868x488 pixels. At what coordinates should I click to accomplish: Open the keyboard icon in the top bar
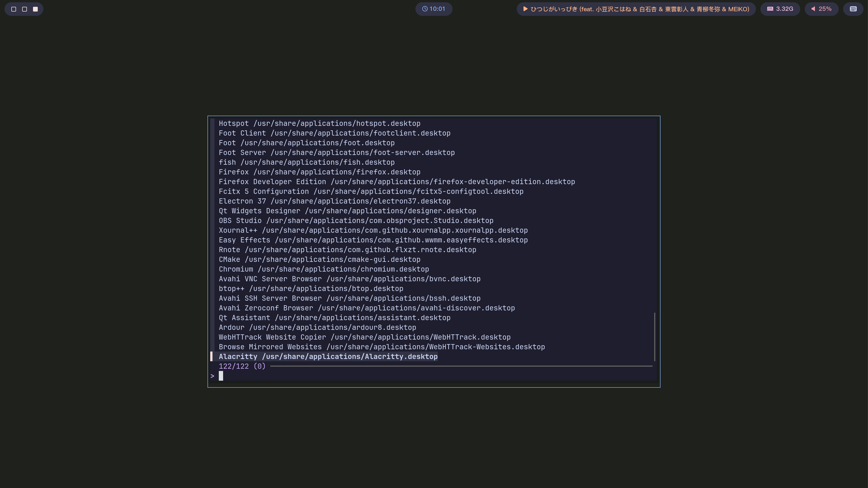pyautogui.click(x=853, y=9)
